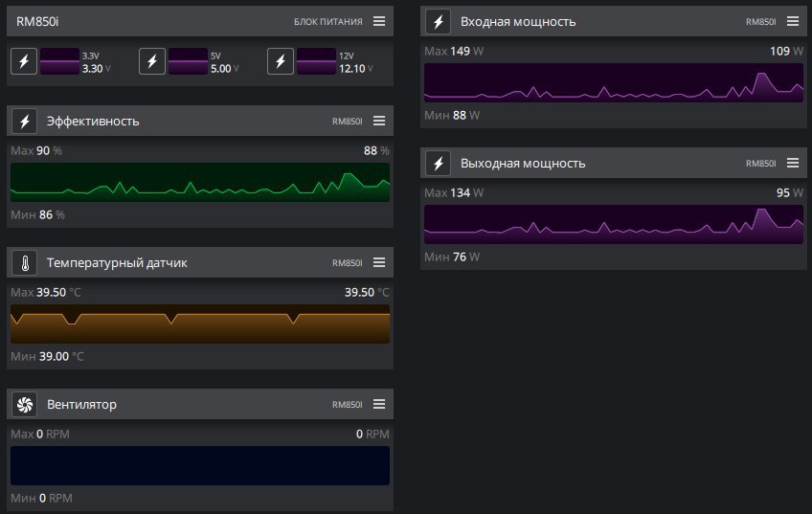
Task: Click the lightning icon beside 5V rail
Action: pyautogui.click(x=152, y=61)
